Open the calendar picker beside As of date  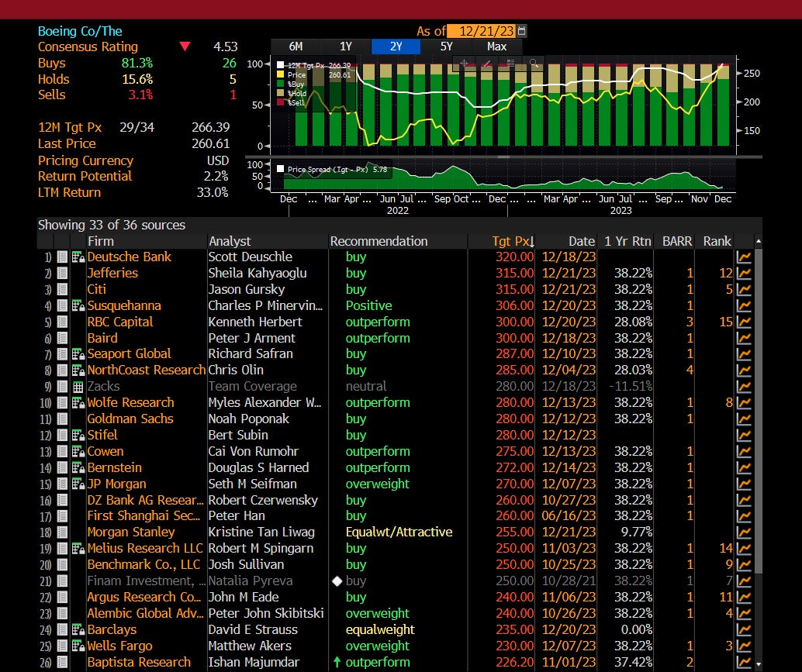[521, 31]
